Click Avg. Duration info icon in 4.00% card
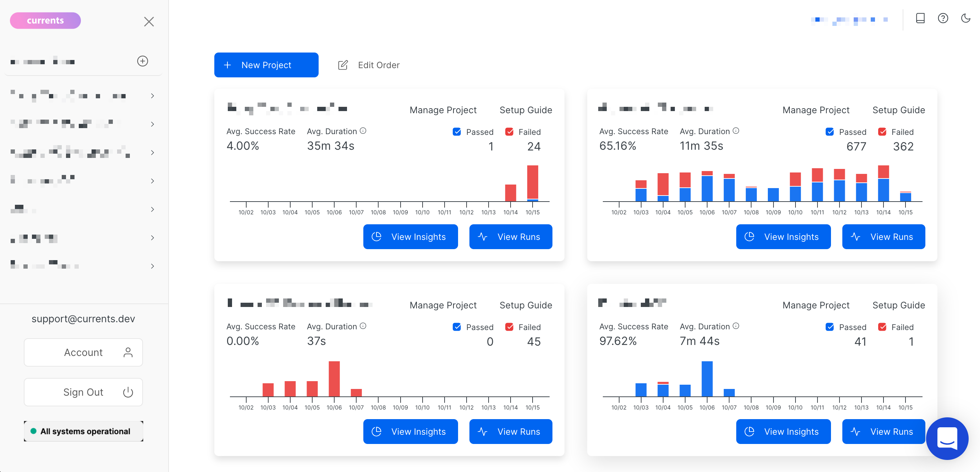 point(363,131)
